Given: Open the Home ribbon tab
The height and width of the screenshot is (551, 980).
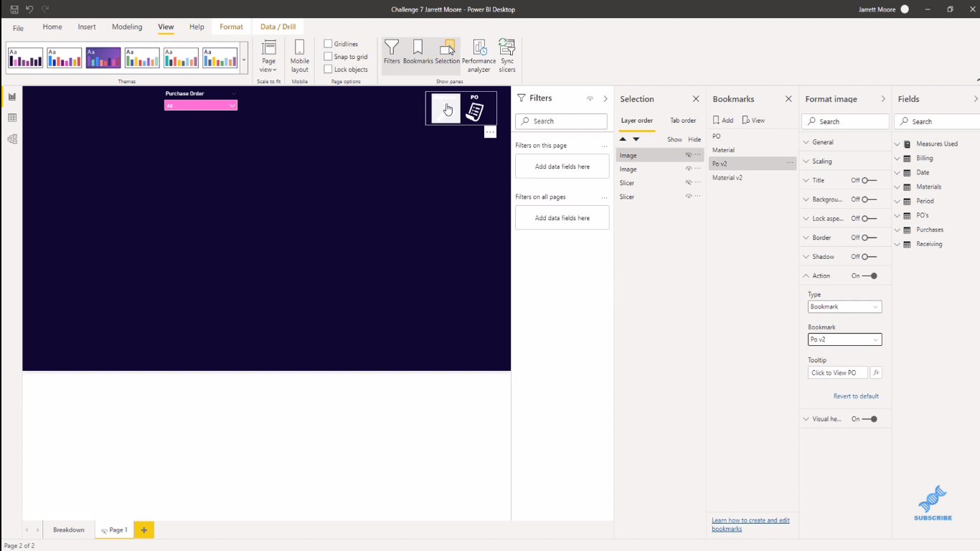Looking at the screenshot, I should click(52, 27).
